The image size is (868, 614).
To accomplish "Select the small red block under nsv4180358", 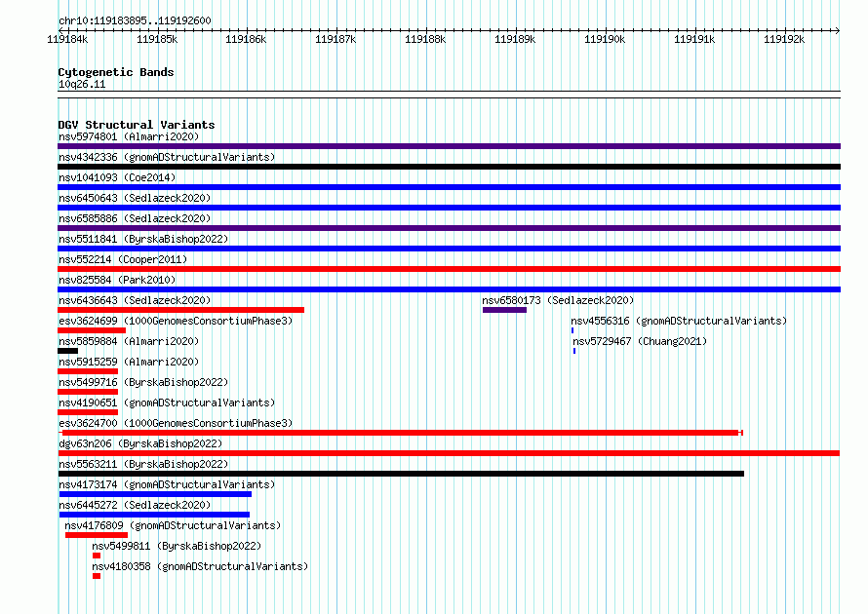I will [97, 576].
